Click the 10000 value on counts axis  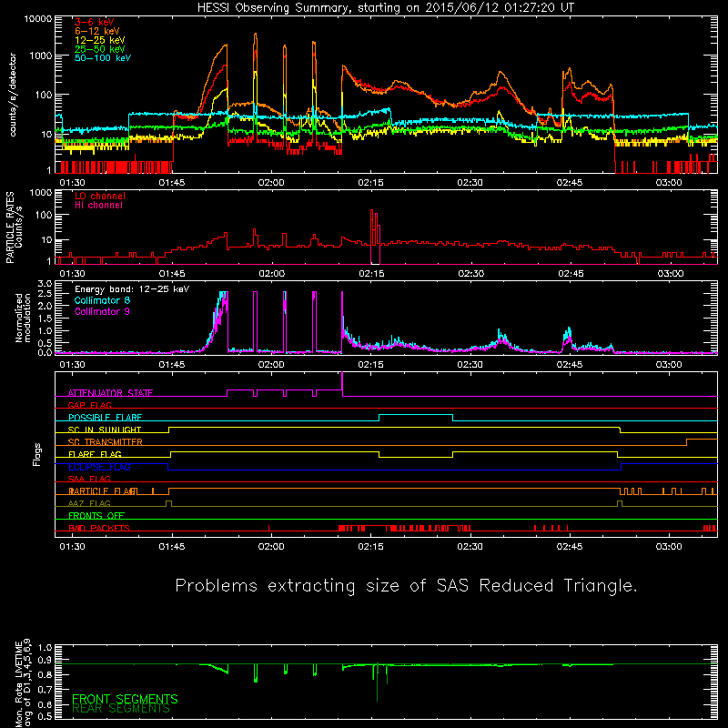click(38, 19)
